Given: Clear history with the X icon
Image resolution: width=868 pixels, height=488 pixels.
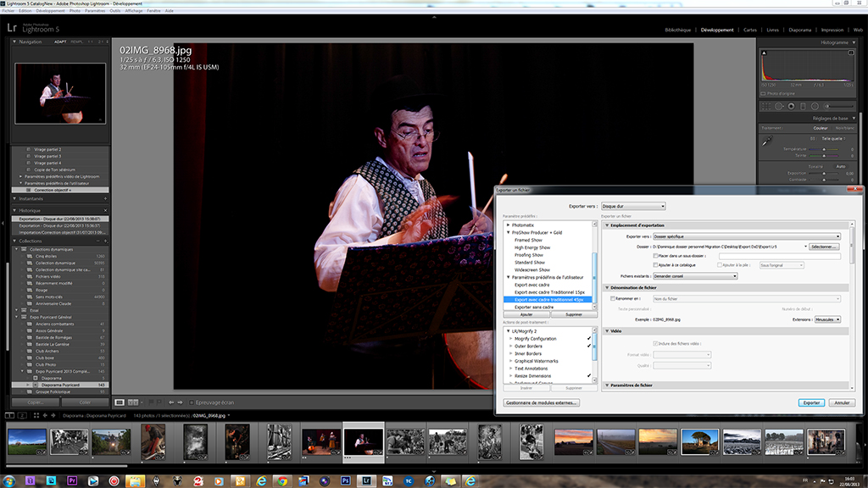Looking at the screenshot, I should tap(105, 210).
